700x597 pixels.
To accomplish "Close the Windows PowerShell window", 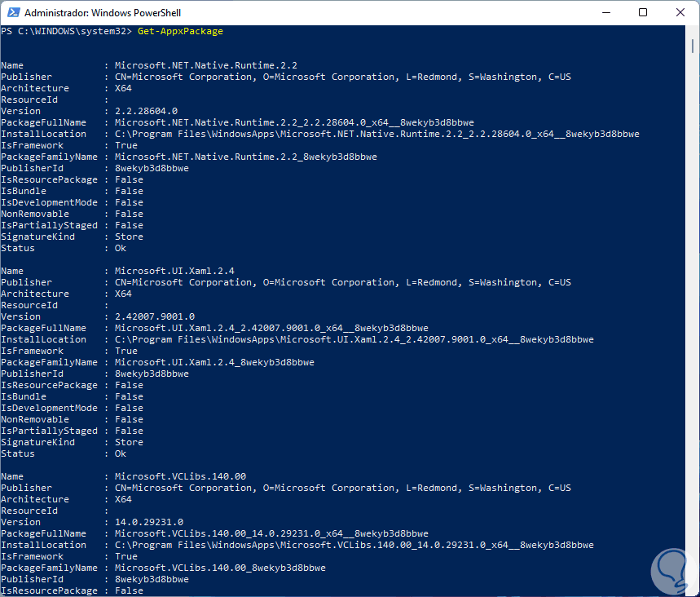I will 680,12.
